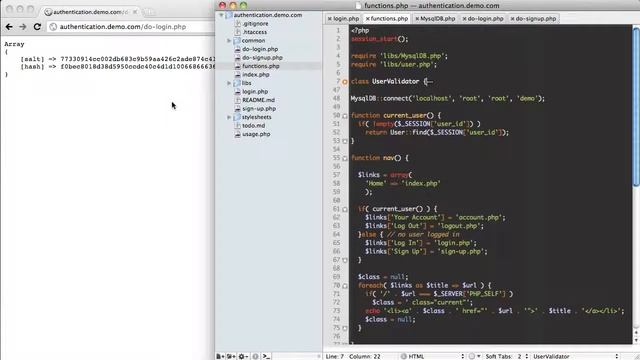The image size is (640, 360).
Task: Place cursor on the MysqlDB::connect line
Action: (x=447, y=98)
